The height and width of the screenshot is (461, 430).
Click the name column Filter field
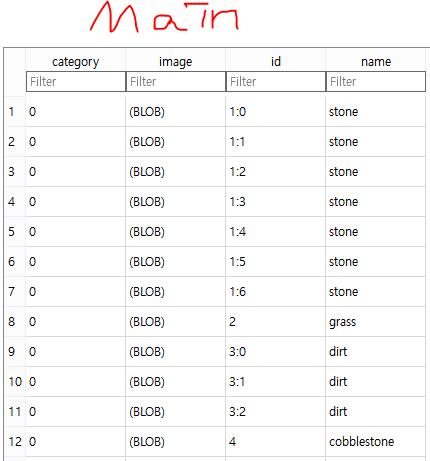click(x=376, y=81)
